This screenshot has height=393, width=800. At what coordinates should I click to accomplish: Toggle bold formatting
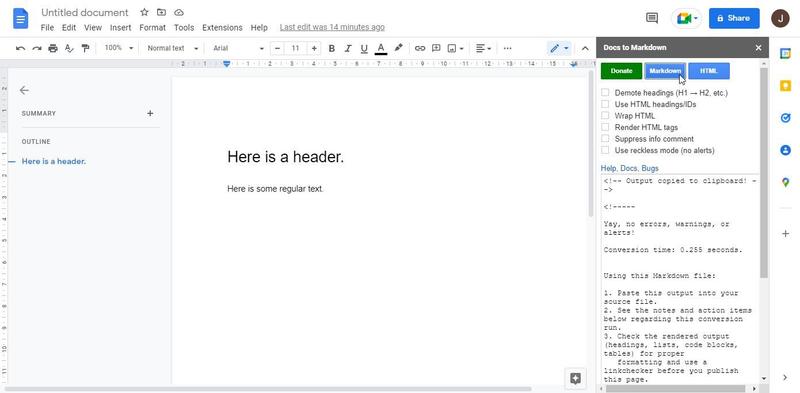point(332,48)
